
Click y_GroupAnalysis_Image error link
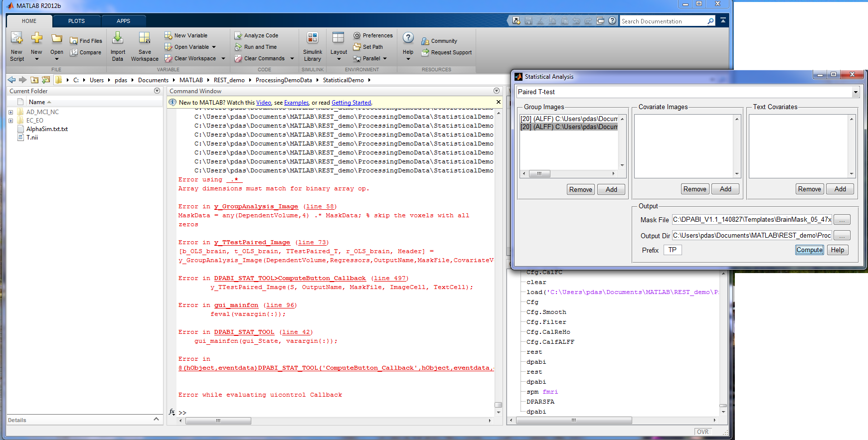256,206
